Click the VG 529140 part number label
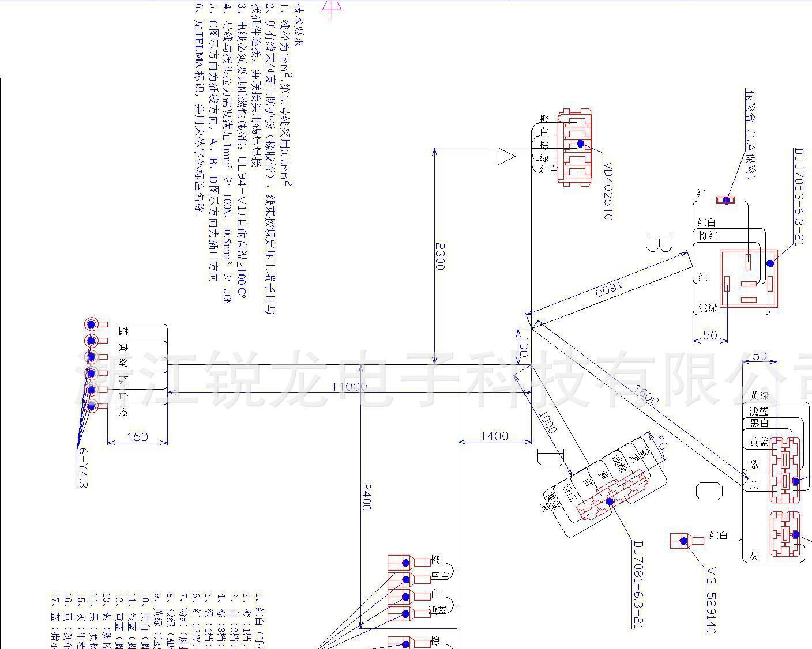The image size is (812, 649). [x=712, y=601]
